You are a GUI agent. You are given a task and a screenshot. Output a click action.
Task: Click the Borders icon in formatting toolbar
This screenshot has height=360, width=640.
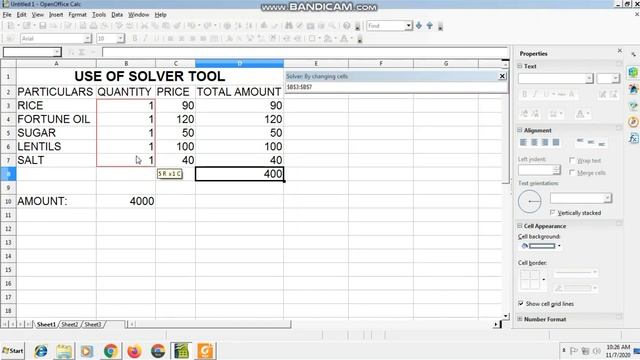click(x=312, y=38)
